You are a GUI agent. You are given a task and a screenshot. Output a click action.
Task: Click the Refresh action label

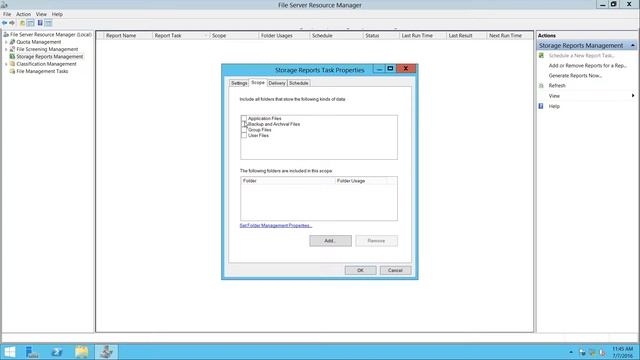point(557,86)
